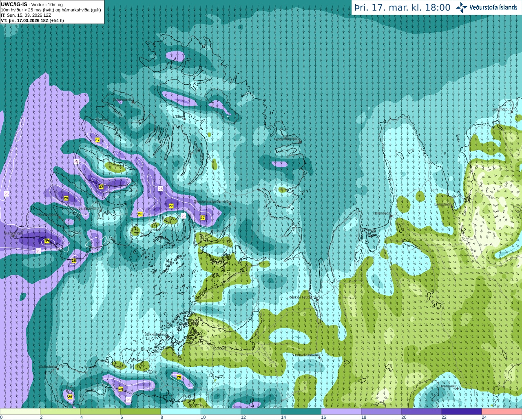This screenshot has height=420, width=522.
Task: Select the 6–8 m/s olive green legend swatch
Action: [x=141, y=411]
